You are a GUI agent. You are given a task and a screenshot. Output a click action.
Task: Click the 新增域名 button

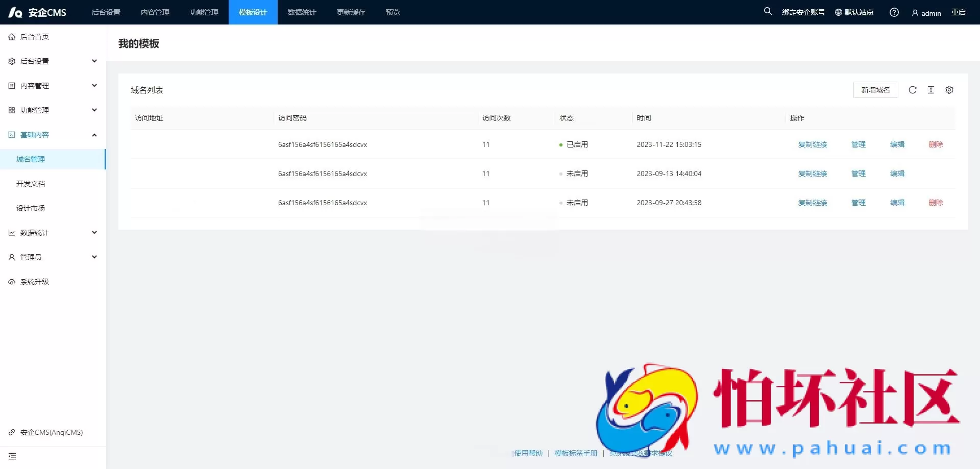(875, 90)
